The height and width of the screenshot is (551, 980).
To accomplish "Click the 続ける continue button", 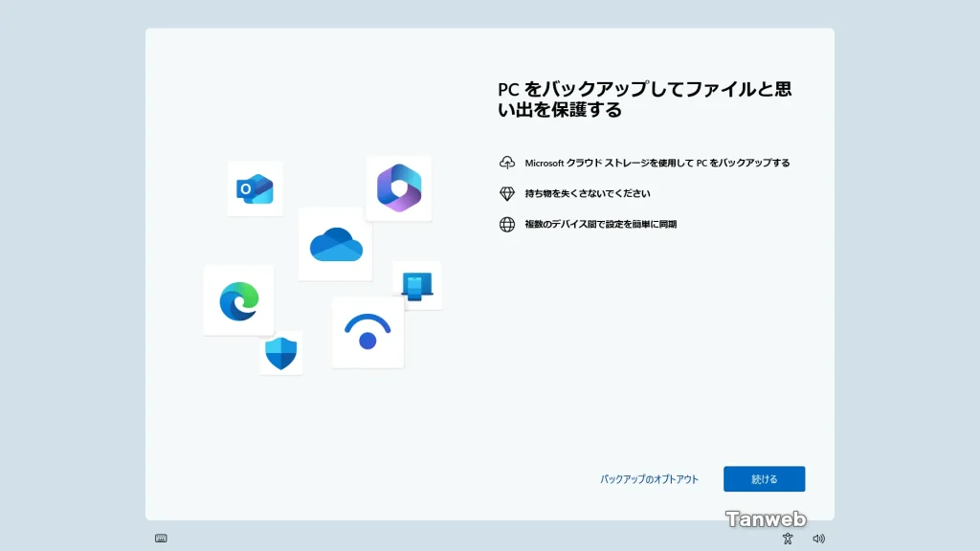I will (x=764, y=479).
